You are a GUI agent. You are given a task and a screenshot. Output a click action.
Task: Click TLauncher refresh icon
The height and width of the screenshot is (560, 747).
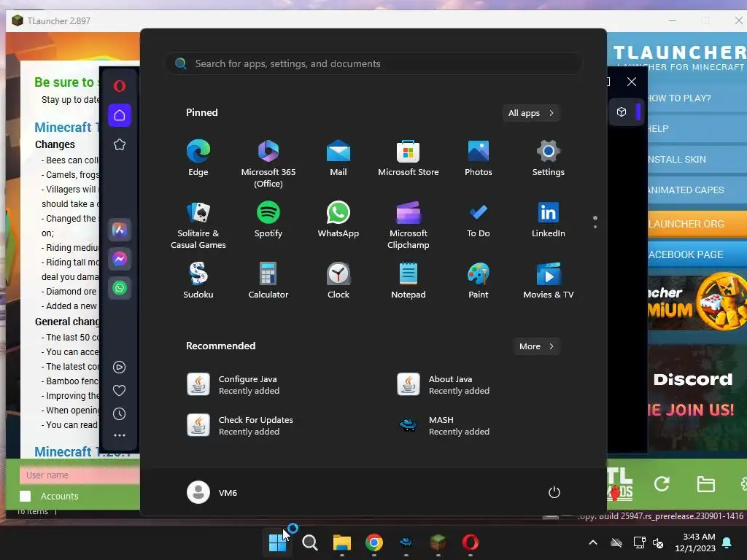click(662, 484)
